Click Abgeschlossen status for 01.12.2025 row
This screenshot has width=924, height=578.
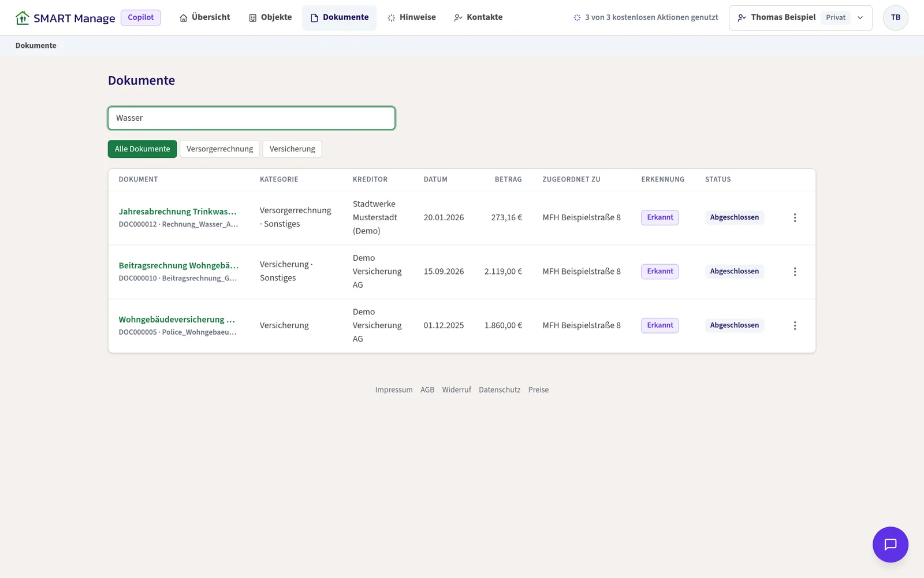pos(735,325)
